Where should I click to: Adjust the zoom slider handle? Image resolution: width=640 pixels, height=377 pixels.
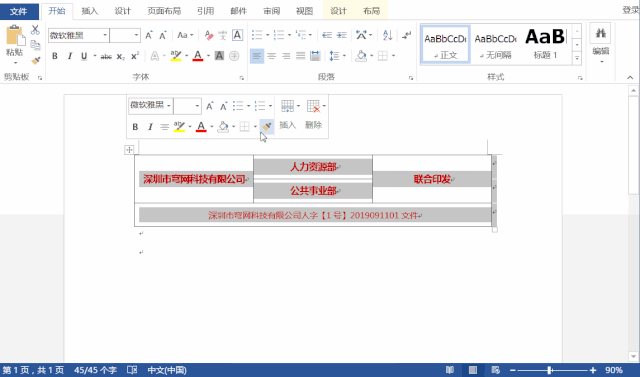[549, 370]
